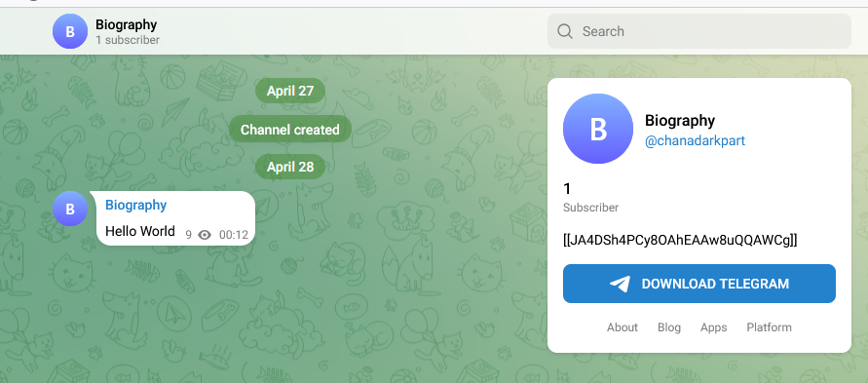Open the Blog footer link
This screenshot has height=383, width=868.
tap(668, 327)
